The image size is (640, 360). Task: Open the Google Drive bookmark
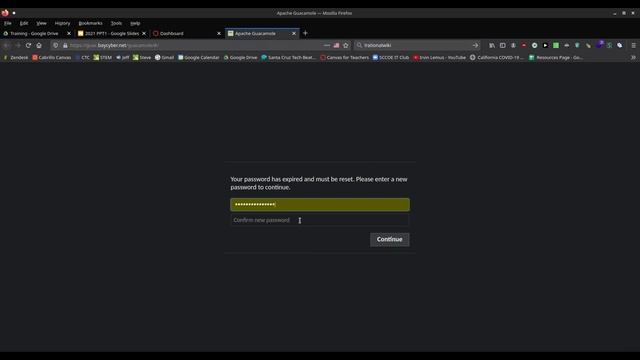point(240,58)
